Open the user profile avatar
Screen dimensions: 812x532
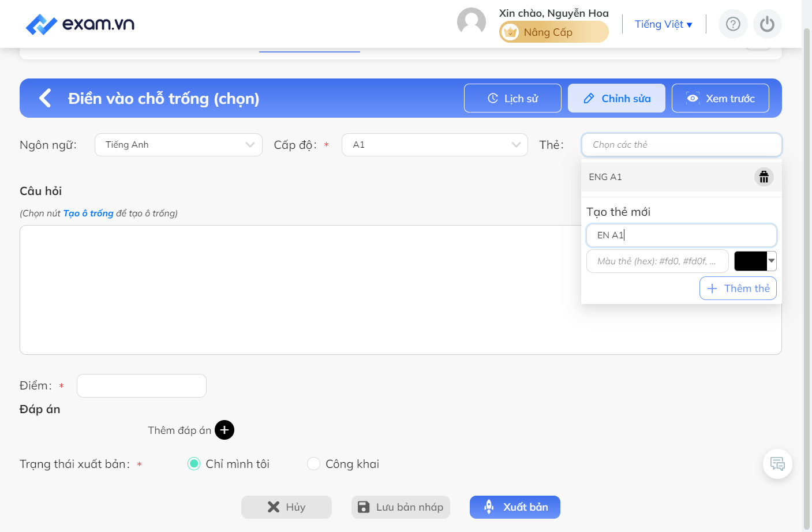click(x=472, y=23)
